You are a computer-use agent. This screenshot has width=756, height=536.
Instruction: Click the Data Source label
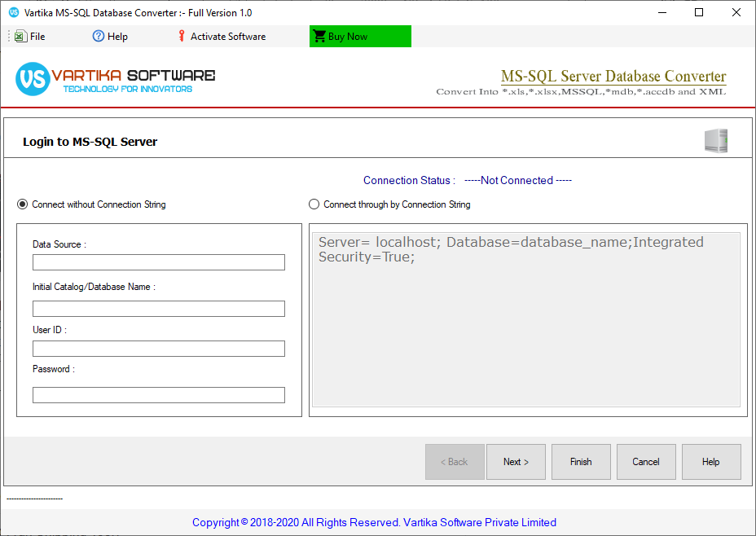(59, 244)
